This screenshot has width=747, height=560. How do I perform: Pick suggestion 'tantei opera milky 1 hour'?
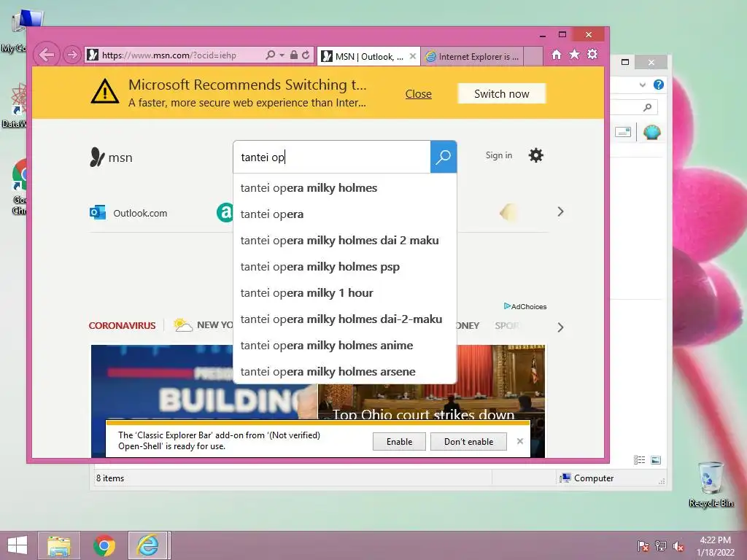pyautogui.click(x=344, y=293)
